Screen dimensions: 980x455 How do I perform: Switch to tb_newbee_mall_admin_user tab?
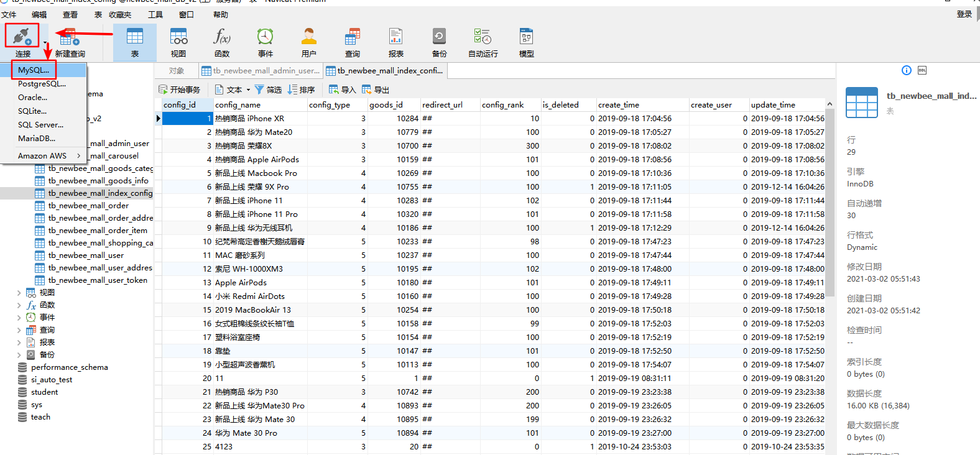click(x=261, y=71)
